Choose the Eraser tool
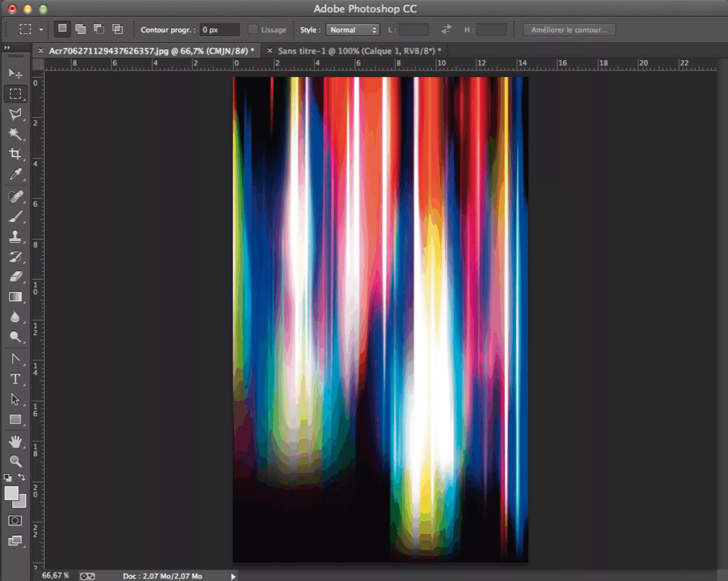728x581 pixels. (15, 277)
